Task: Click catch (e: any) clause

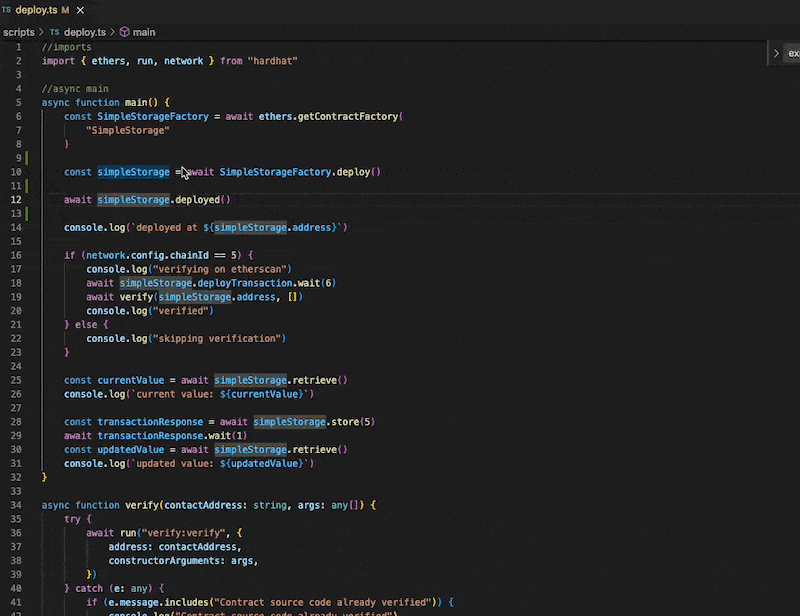Action: pos(114,588)
